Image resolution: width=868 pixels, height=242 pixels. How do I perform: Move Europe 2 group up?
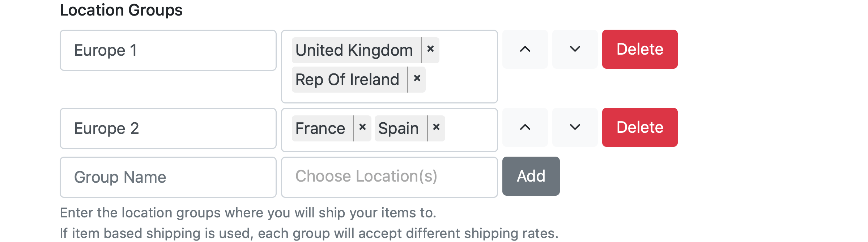525,127
